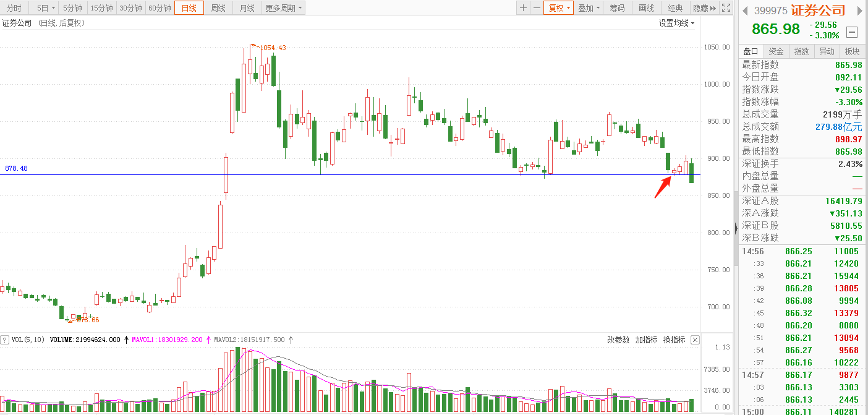Open the 资金 tab in side panel

pos(777,51)
